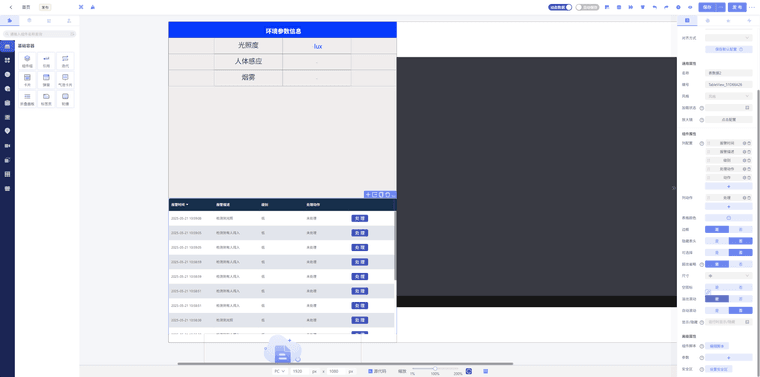The width and height of the screenshot is (760, 377).
Task: Pick the 引用 component
Action: click(x=47, y=61)
